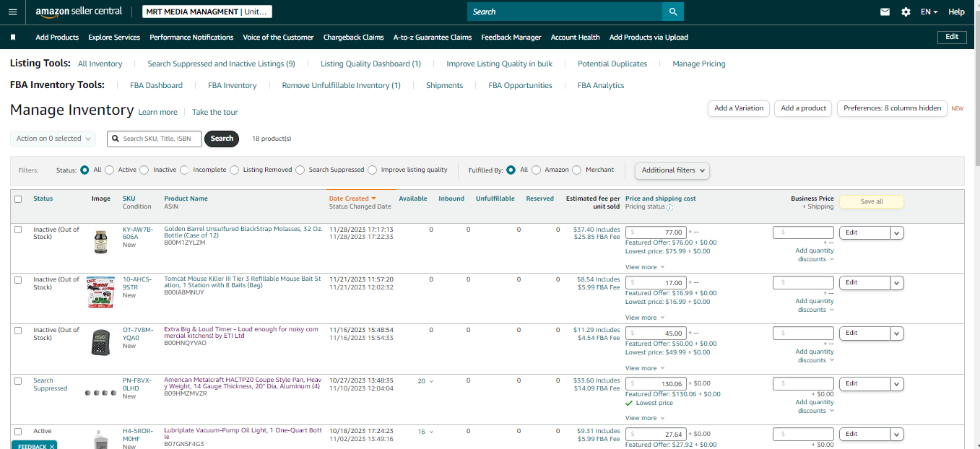Screen dimensions: 980x449
Task: Select the Tomcat Mouse Killer row checkbox
Action: pyautogui.click(x=18, y=280)
